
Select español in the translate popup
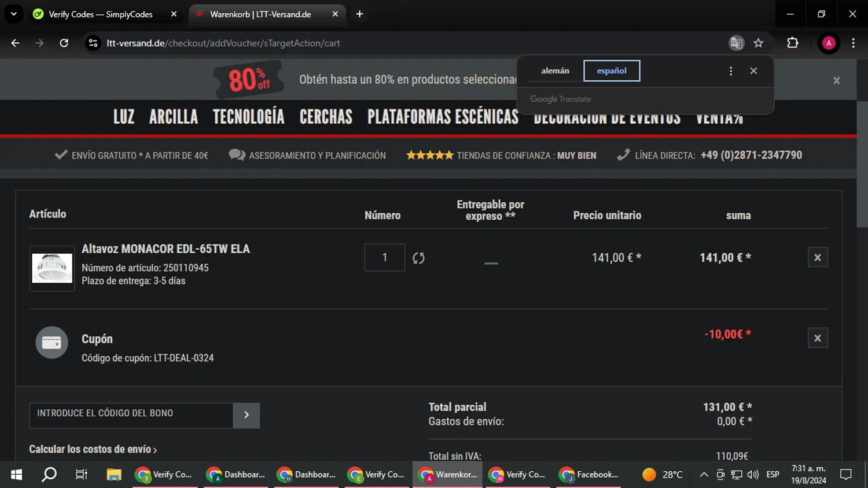612,71
